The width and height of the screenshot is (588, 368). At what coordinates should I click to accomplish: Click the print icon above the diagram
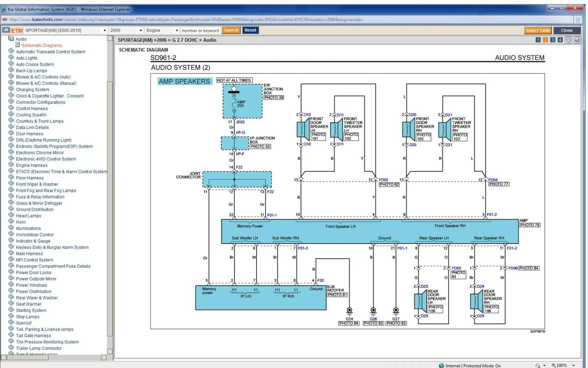tap(577, 40)
